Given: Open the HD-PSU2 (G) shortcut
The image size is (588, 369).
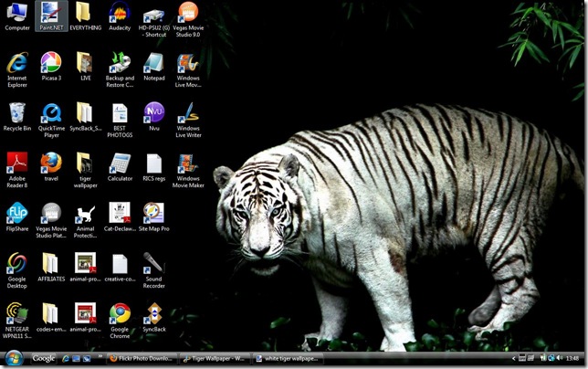Looking at the screenshot, I should (154, 23).
